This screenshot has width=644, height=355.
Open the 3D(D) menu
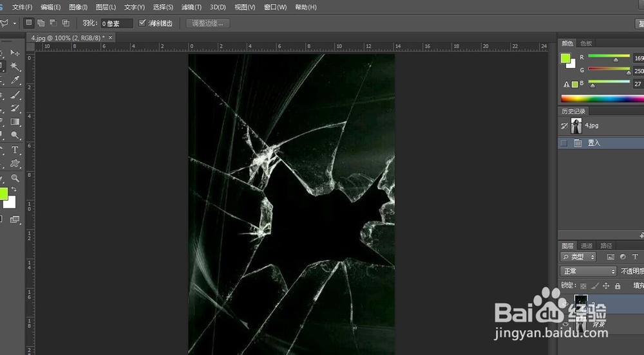(218, 7)
